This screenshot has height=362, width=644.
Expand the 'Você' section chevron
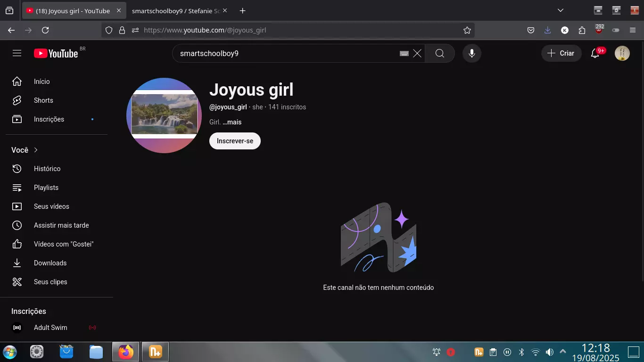pyautogui.click(x=36, y=150)
